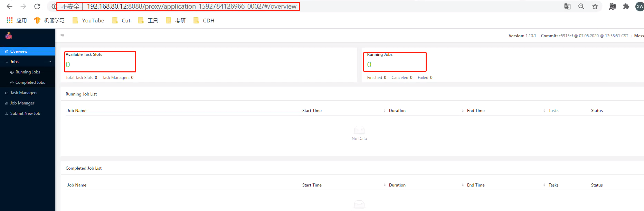Open the 机器学习 bookmark
The height and width of the screenshot is (211, 644).
49,20
